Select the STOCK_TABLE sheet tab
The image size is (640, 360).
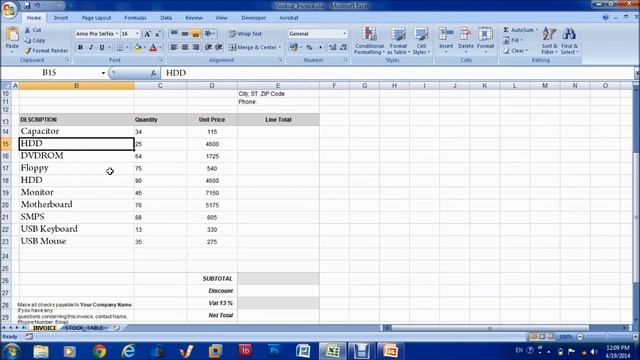84,328
